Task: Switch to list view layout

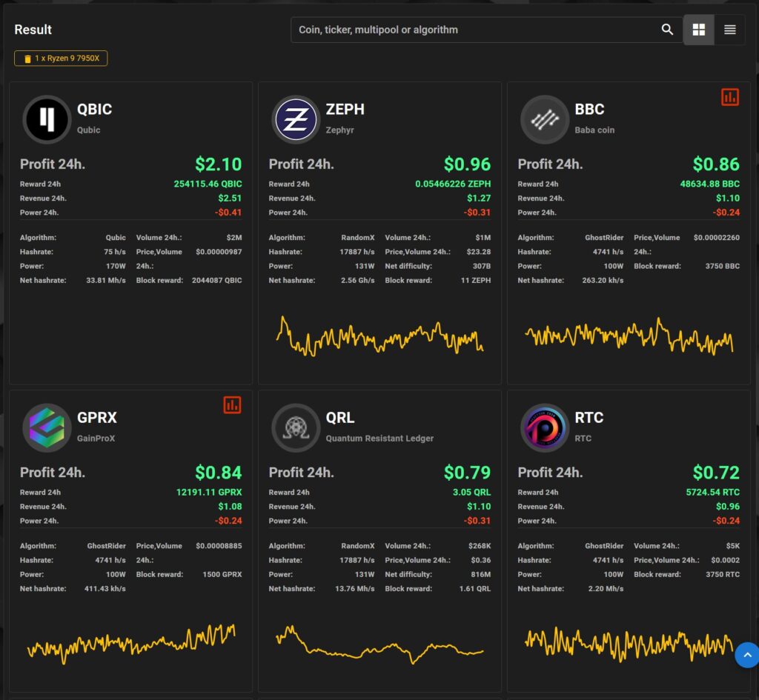Action: click(730, 30)
